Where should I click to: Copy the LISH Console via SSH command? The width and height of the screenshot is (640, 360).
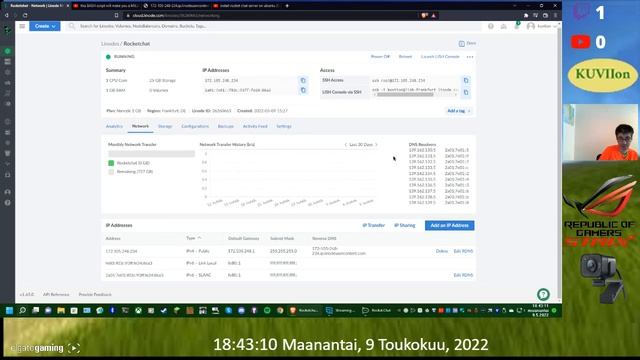(x=466, y=93)
